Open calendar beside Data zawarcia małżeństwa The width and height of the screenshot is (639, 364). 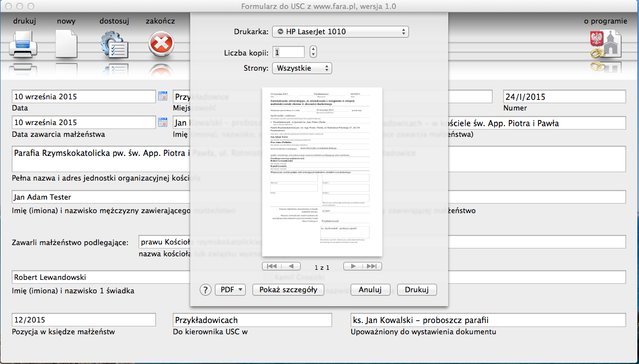pos(163,122)
